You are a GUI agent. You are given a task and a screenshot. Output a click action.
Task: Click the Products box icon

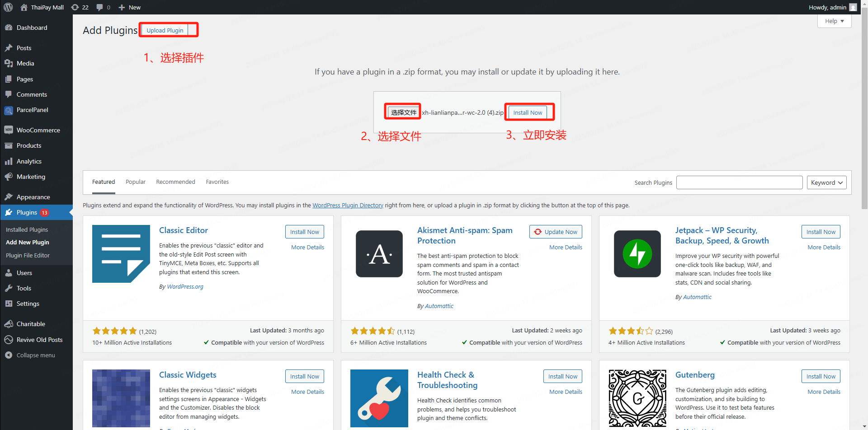click(9, 145)
